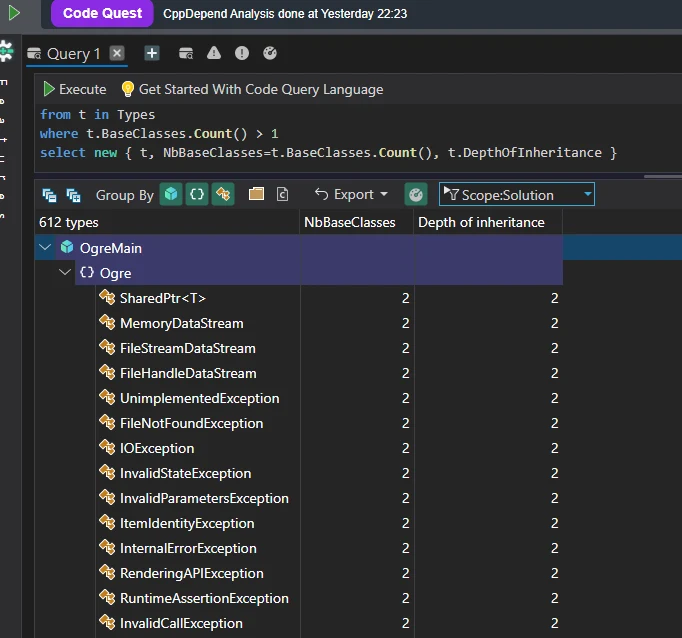Open Get Started With Code Query Language
This screenshot has width=682, height=638.
click(x=261, y=89)
